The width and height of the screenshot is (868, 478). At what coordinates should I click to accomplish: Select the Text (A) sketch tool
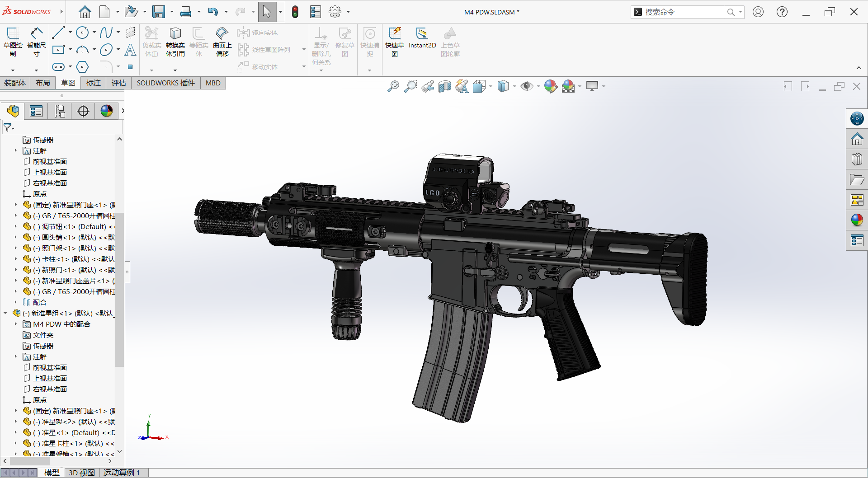130,50
